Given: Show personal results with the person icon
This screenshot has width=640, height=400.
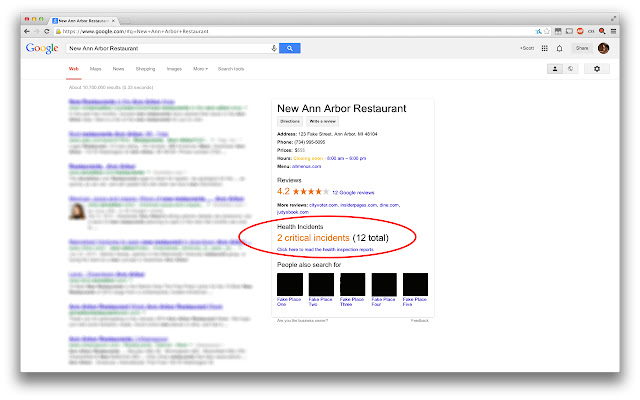Looking at the screenshot, I should click(x=555, y=69).
